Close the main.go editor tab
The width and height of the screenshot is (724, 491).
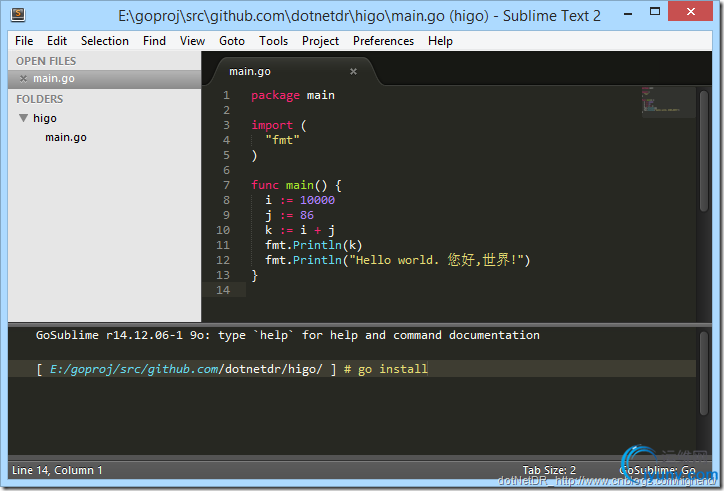(x=353, y=71)
